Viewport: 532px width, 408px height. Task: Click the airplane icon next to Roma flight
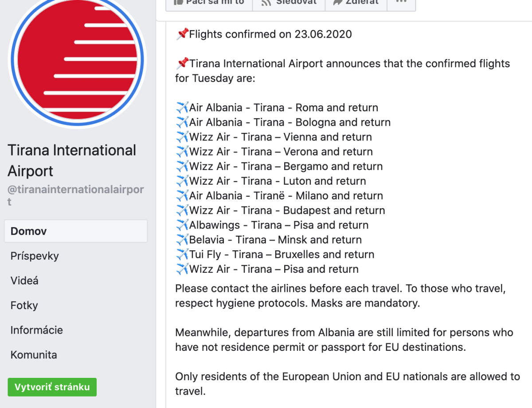tap(182, 108)
